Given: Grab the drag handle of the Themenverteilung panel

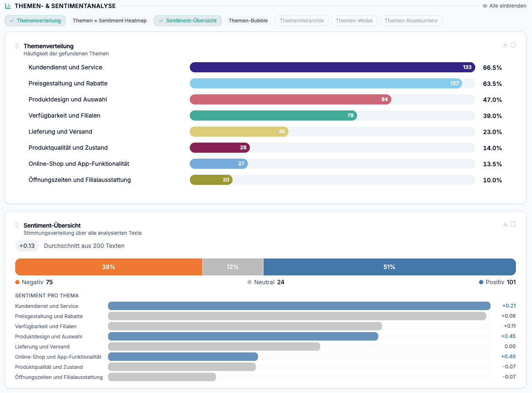Looking at the screenshot, I should pos(17,46).
